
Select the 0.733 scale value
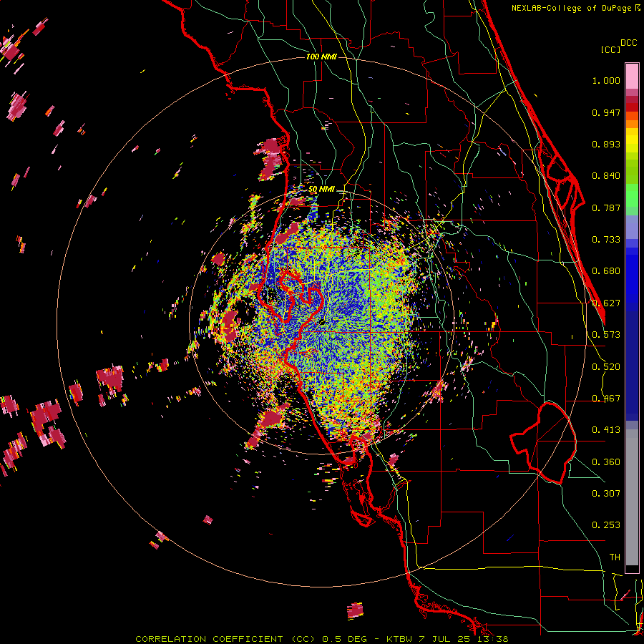(x=606, y=240)
